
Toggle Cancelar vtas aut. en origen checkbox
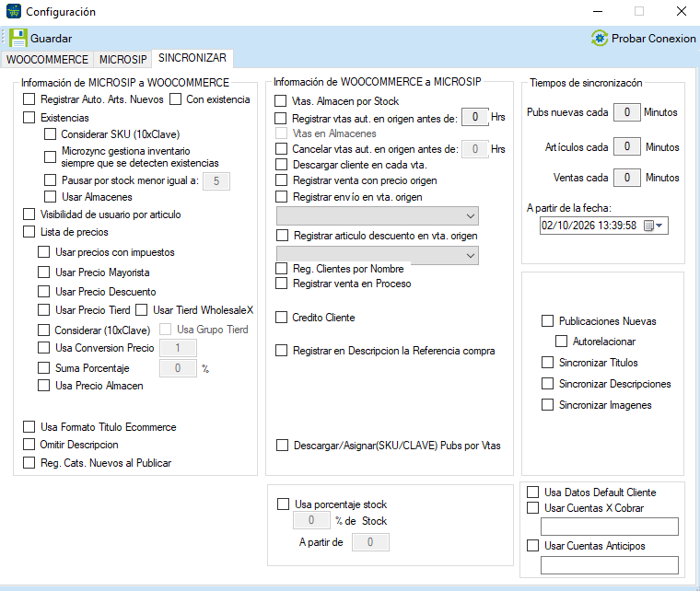coord(281,148)
